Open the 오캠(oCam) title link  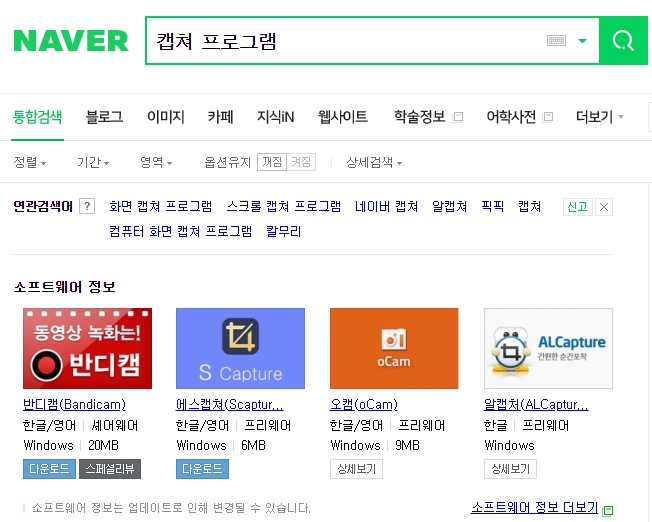coord(364,404)
